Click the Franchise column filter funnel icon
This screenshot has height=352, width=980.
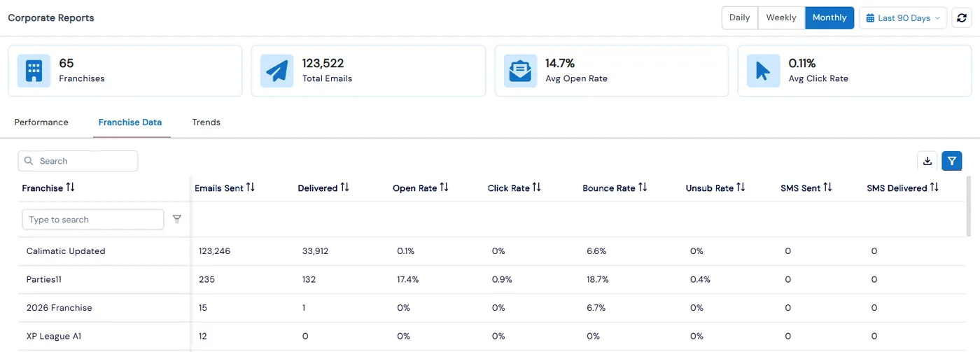click(177, 219)
